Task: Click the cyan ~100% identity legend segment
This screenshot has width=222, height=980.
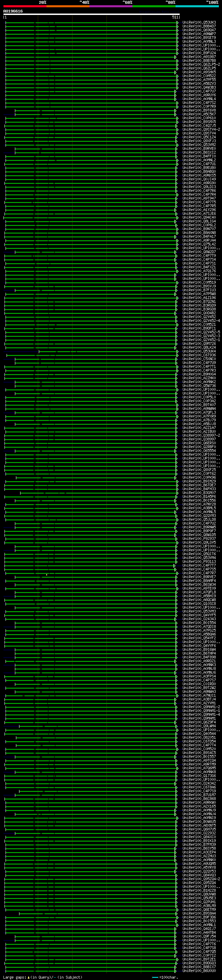Action: pyautogui.click(x=197, y=6)
